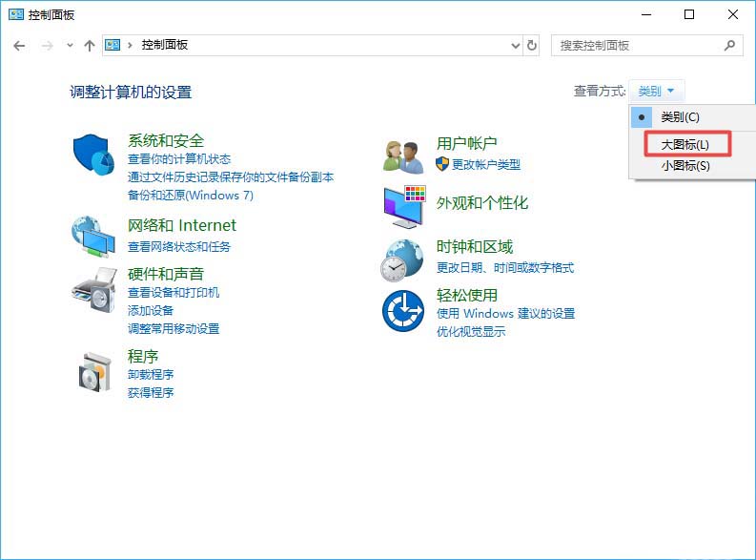
Task: Open 程序 category heading
Action: 143,357
